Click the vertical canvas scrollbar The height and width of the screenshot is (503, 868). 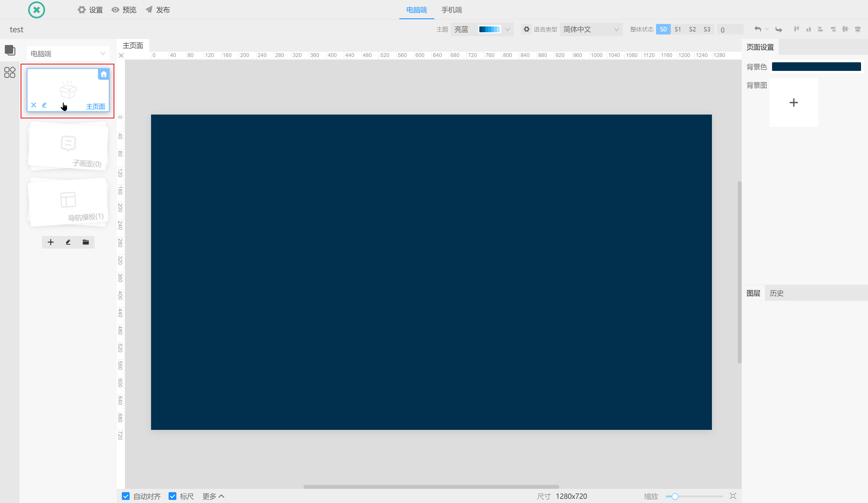739,272
